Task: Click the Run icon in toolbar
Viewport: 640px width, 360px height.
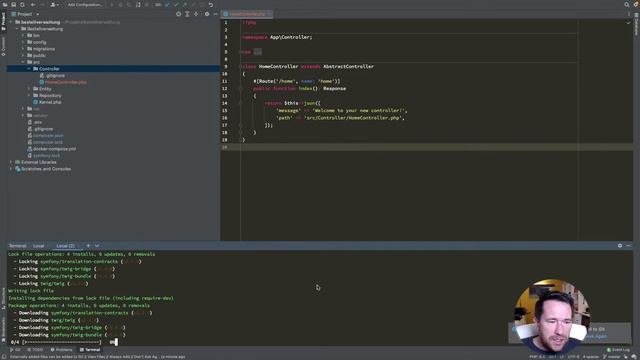Action: tap(112, 4)
